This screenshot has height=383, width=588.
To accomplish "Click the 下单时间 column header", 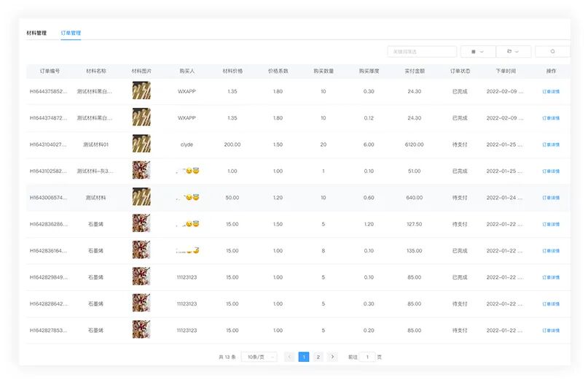I will tap(506, 71).
